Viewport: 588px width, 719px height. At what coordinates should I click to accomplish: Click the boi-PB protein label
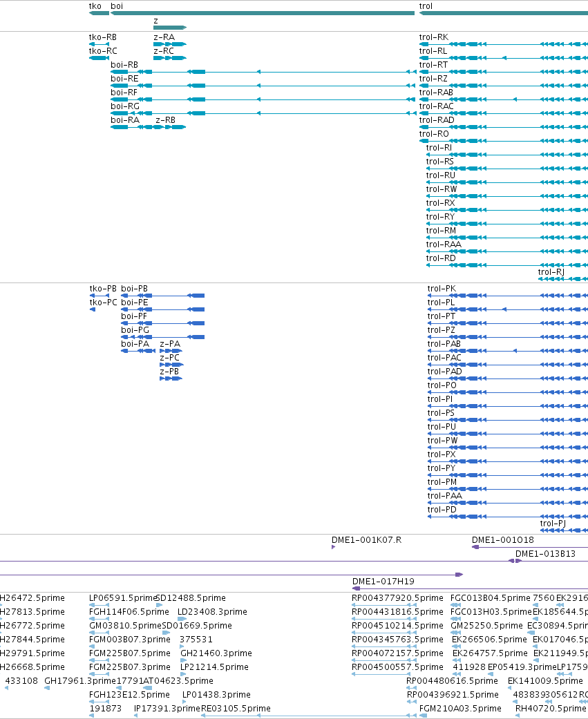[134, 289]
